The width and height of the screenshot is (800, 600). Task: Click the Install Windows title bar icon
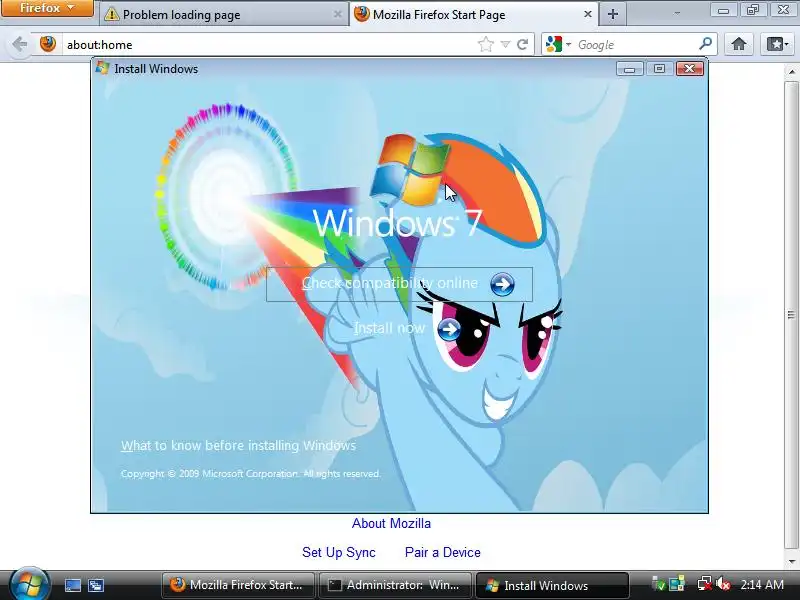(103, 68)
